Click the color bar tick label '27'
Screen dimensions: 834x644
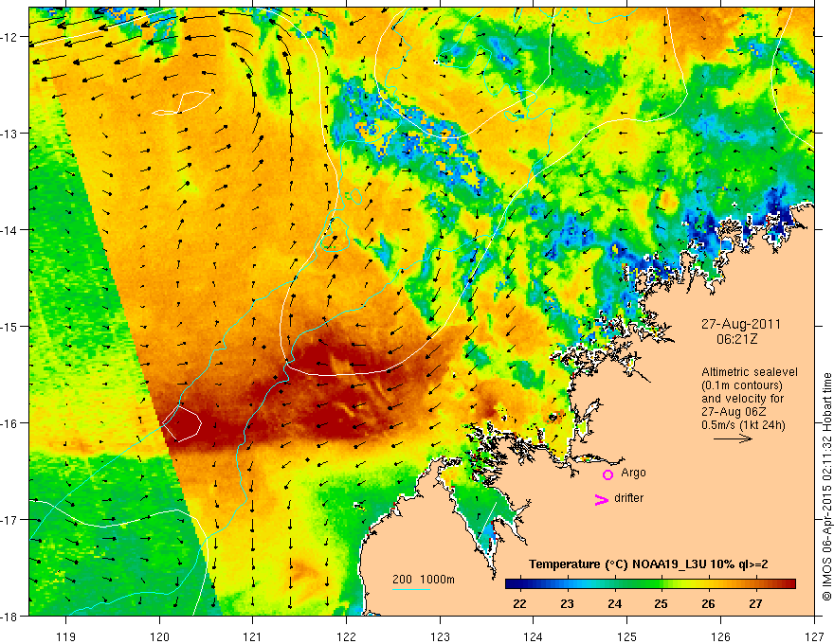tap(755, 603)
